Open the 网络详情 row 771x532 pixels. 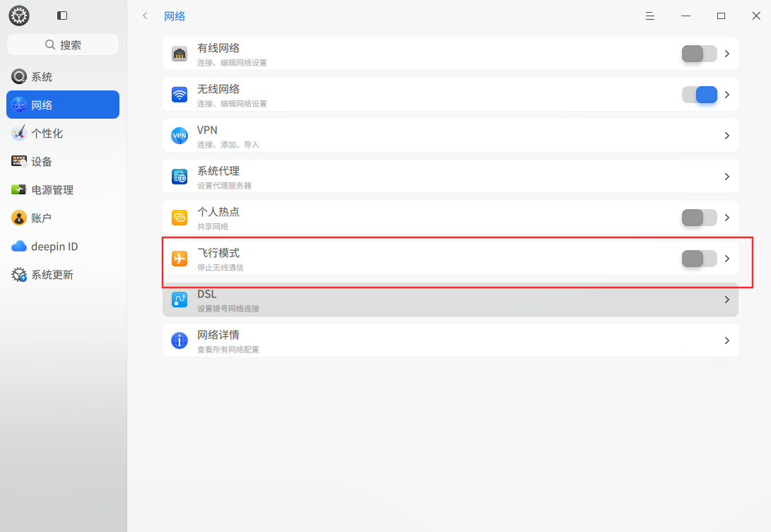[450, 341]
